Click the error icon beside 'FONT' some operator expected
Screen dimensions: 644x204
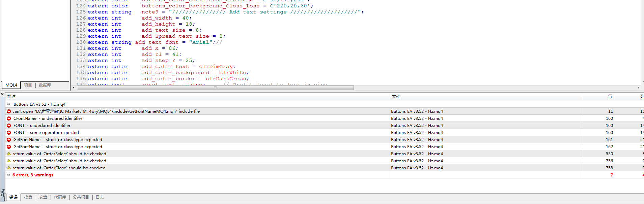click(9, 133)
